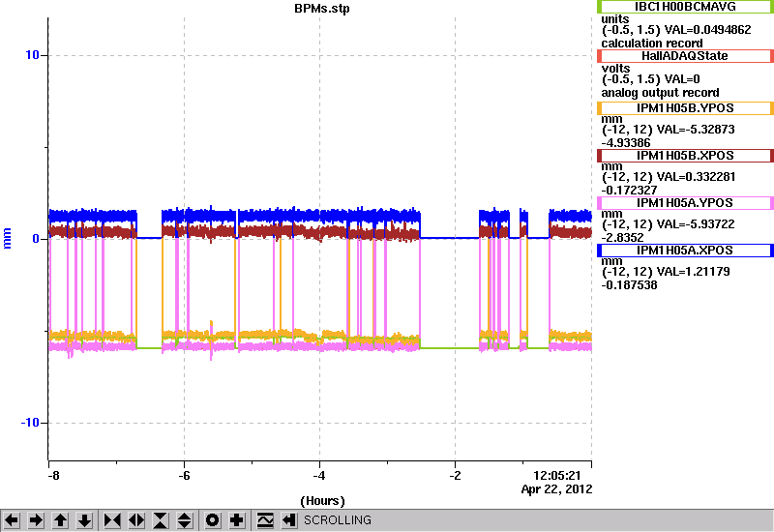The image size is (774, 532).
Task: Click the -0.172327 value under IPM1H05B.XPOS
Action: click(x=629, y=191)
